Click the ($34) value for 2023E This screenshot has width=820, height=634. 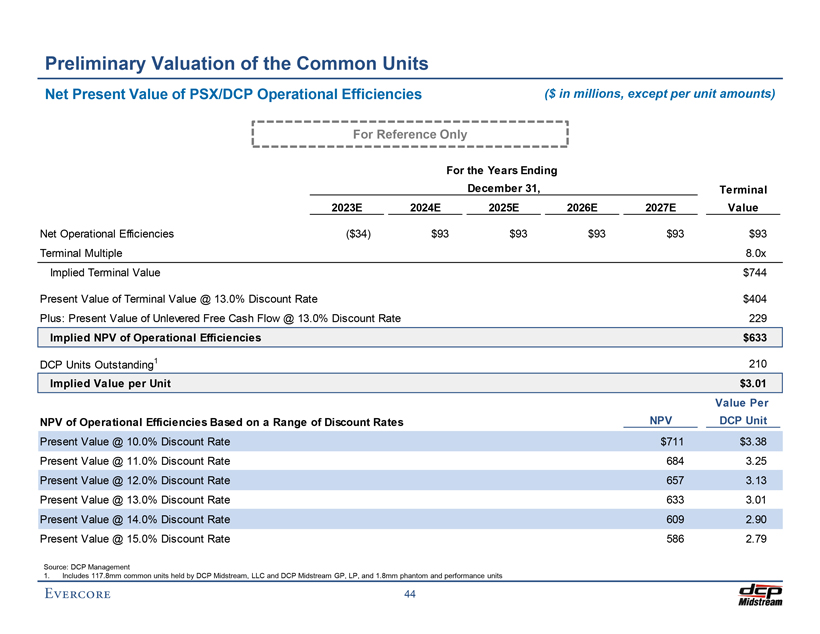click(x=345, y=234)
